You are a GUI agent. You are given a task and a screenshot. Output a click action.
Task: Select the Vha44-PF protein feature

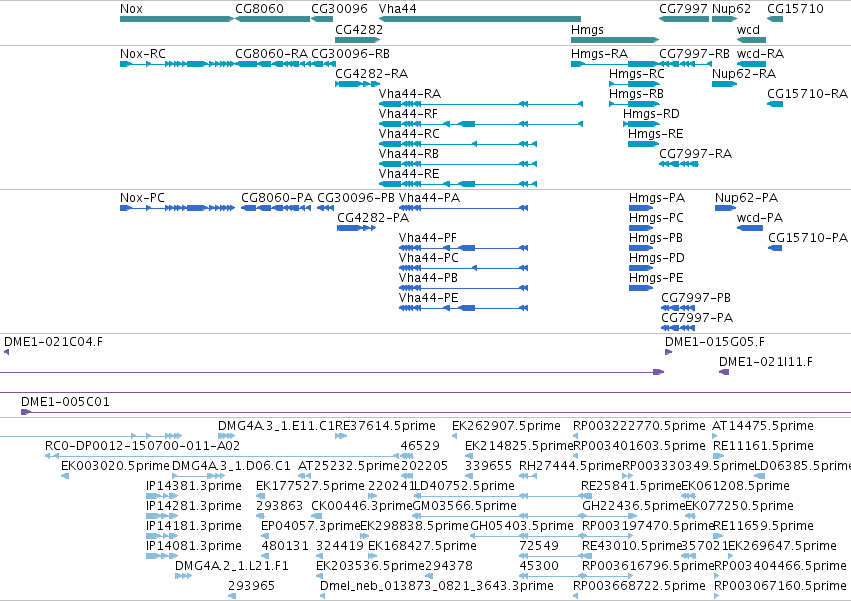463,248
